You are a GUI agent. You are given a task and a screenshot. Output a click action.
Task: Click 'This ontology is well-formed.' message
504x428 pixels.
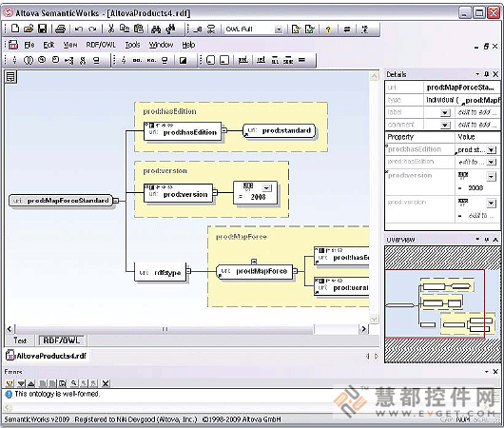pos(58,394)
